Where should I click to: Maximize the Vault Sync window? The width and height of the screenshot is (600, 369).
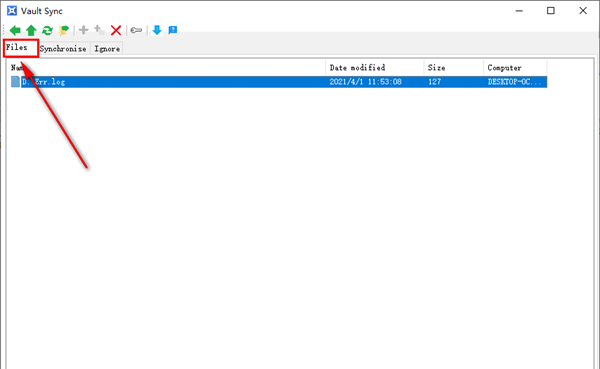[x=551, y=11]
